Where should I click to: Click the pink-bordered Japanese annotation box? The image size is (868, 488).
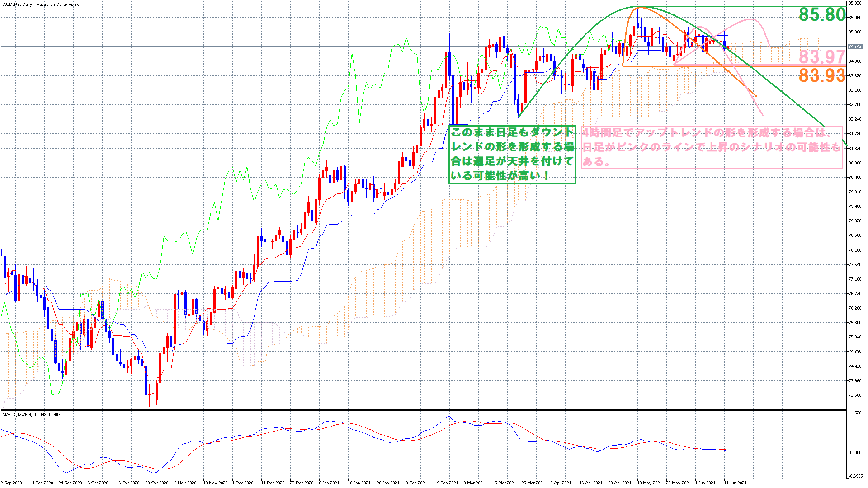click(712, 148)
